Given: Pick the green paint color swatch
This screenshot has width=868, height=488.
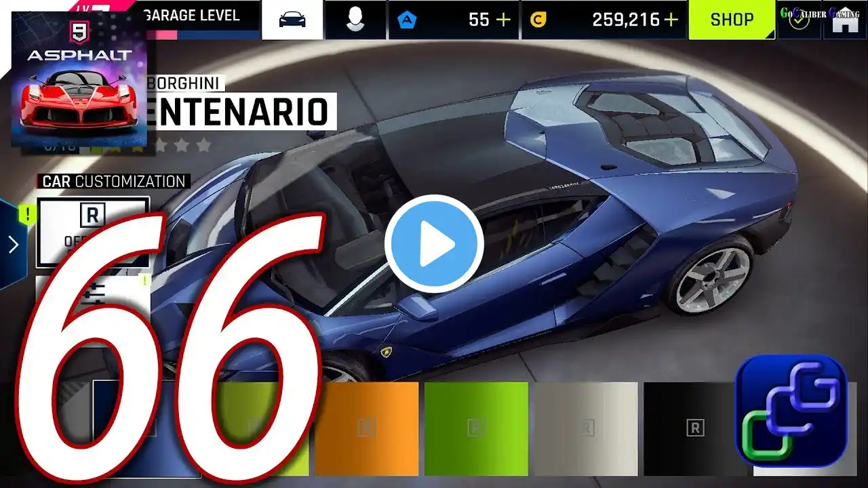Looking at the screenshot, I should (x=476, y=428).
